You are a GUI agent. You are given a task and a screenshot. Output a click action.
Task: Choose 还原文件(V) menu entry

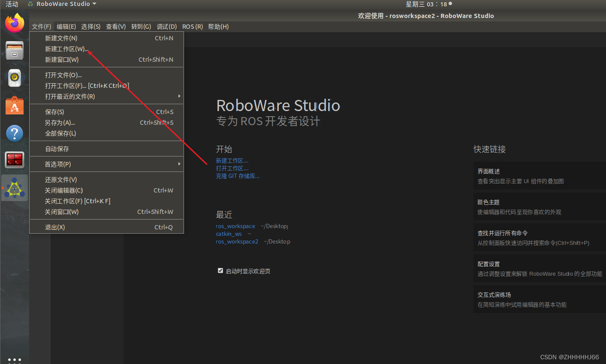tap(106, 180)
